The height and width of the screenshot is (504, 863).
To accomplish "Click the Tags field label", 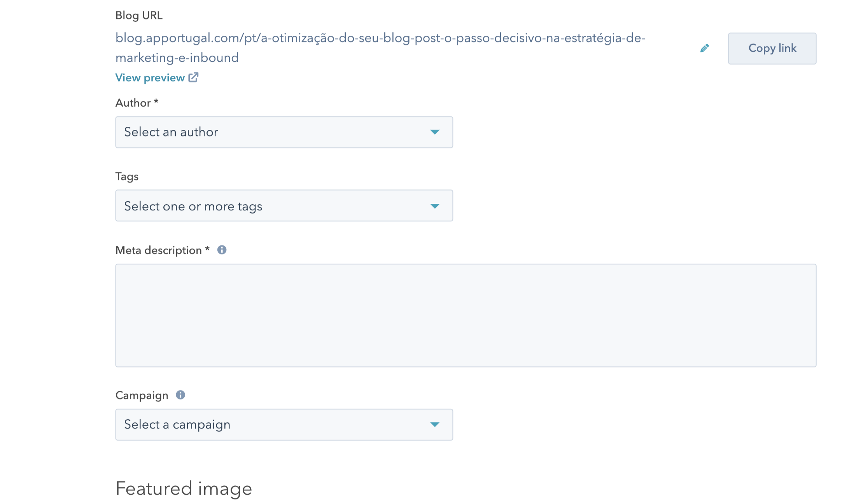I will 127,177.
